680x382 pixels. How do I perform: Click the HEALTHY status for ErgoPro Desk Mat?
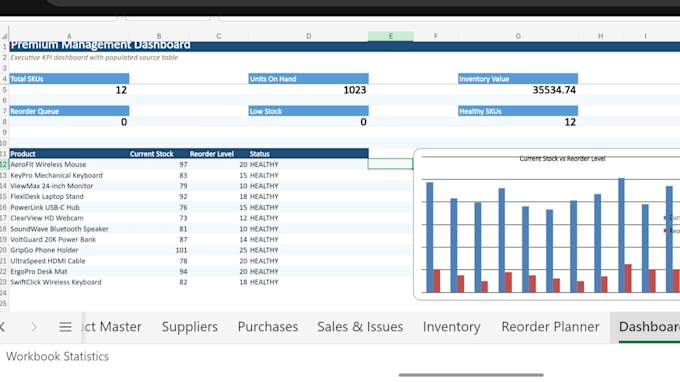tap(308, 271)
